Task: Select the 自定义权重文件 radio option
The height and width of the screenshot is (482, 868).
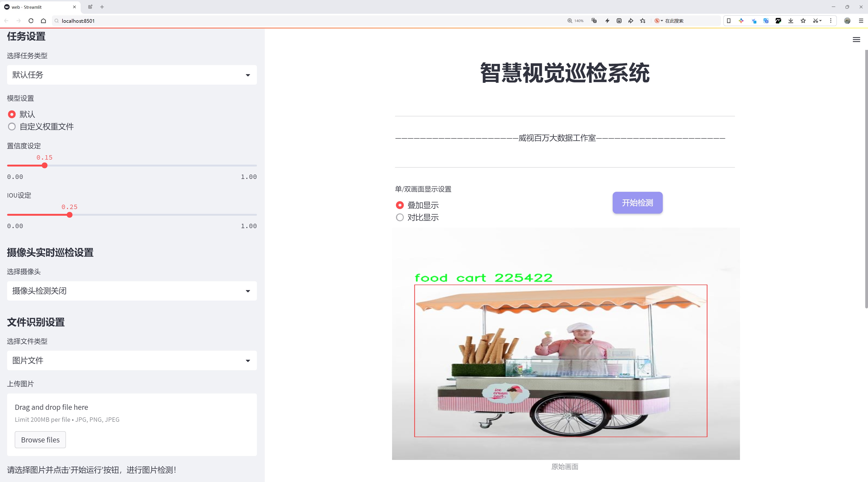Action: tap(12, 127)
